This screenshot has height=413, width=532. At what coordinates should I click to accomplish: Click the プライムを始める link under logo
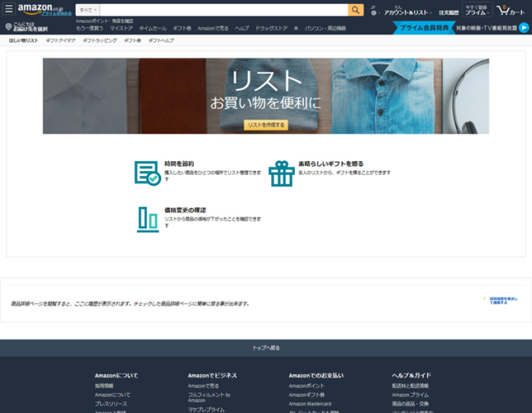point(56,14)
